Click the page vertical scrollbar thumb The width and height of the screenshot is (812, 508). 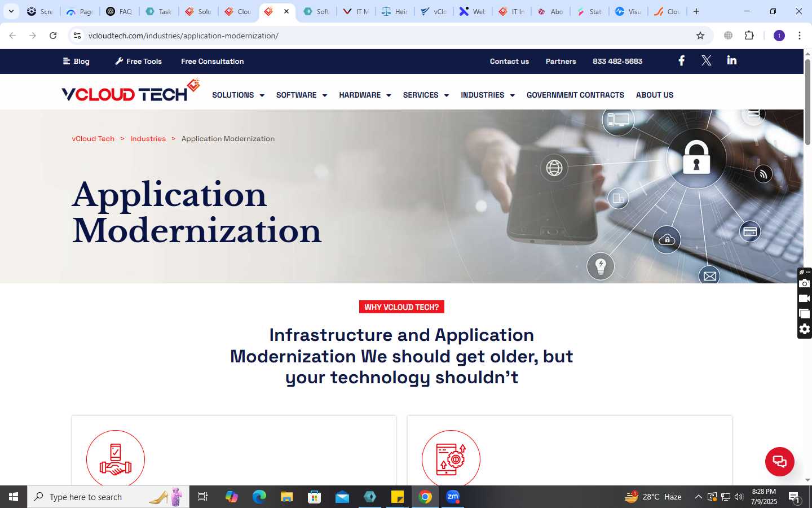(807, 102)
